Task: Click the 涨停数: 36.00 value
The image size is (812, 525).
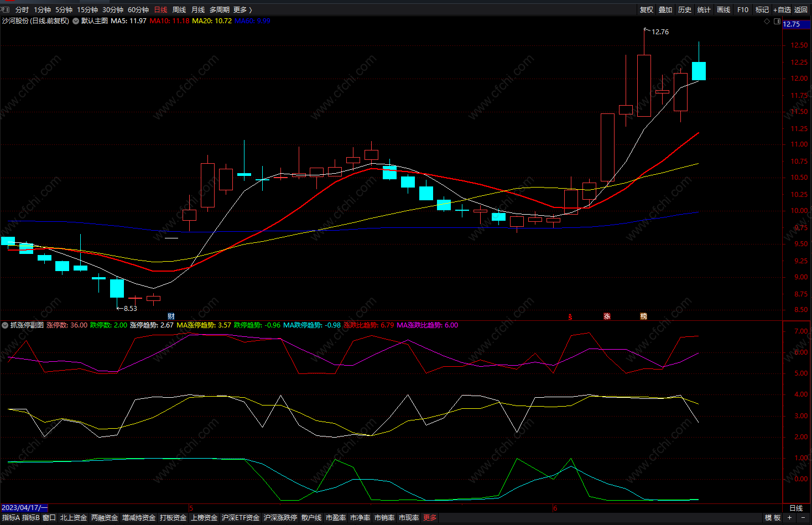Action: pyautogui.click(x=67, y=325)
